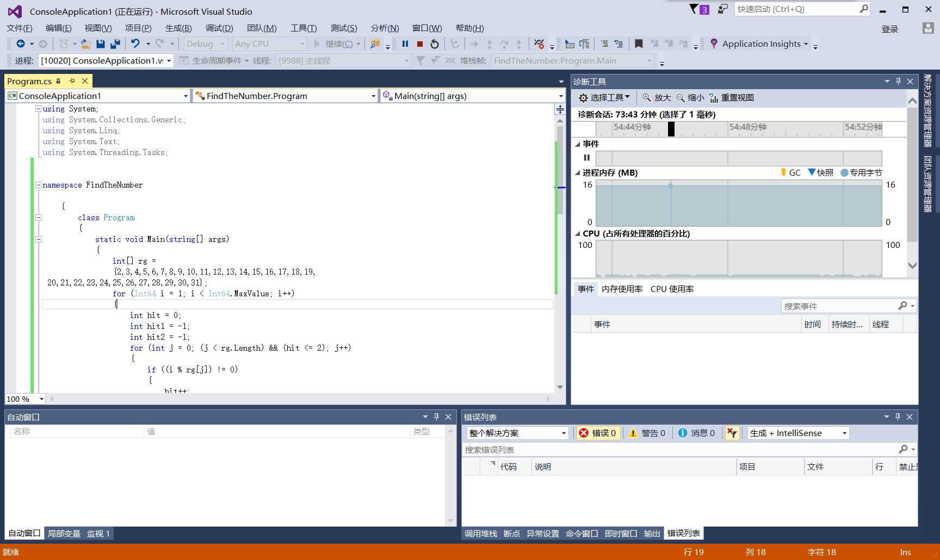This screenshot has height=560, width=940.
Task: Open the 工具(T) menu
Action: click(x=304, y=28)
